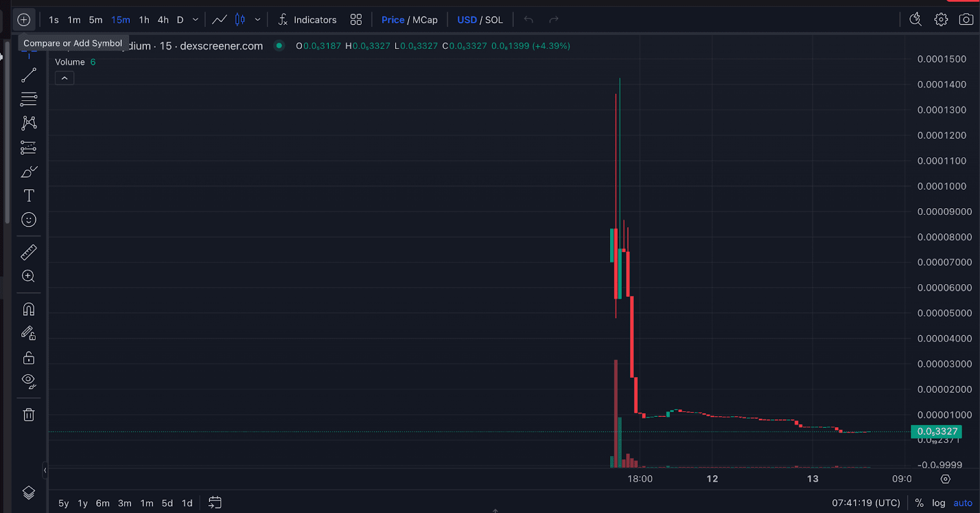Click the left toolbar scrollbar
This screenshot has width=980, height=513.
(7, 132)
